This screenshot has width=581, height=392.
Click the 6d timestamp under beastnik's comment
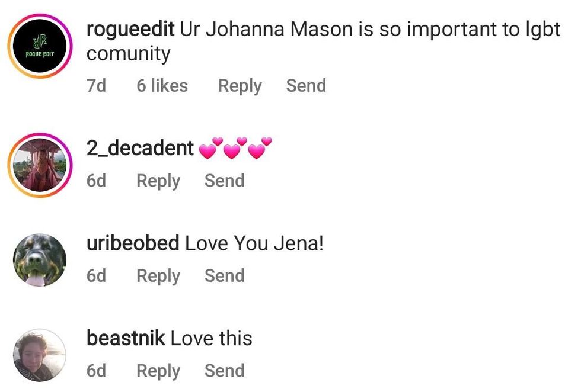pos(96,371)
